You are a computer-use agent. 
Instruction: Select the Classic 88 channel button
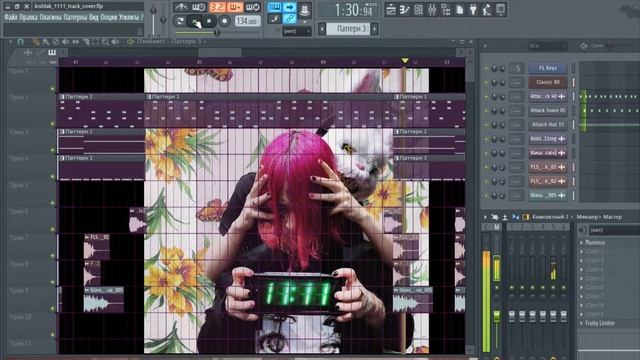tap(548, 82)
